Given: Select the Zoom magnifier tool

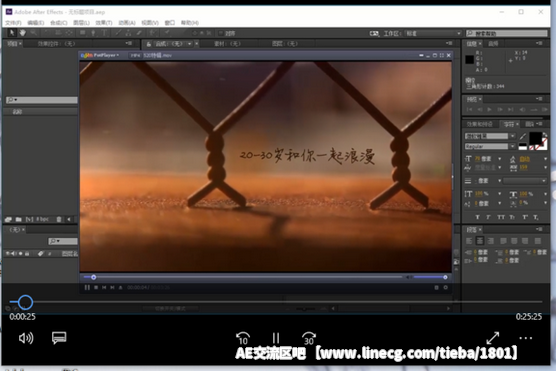Looking at the screenshot, I should pos(34,33).
